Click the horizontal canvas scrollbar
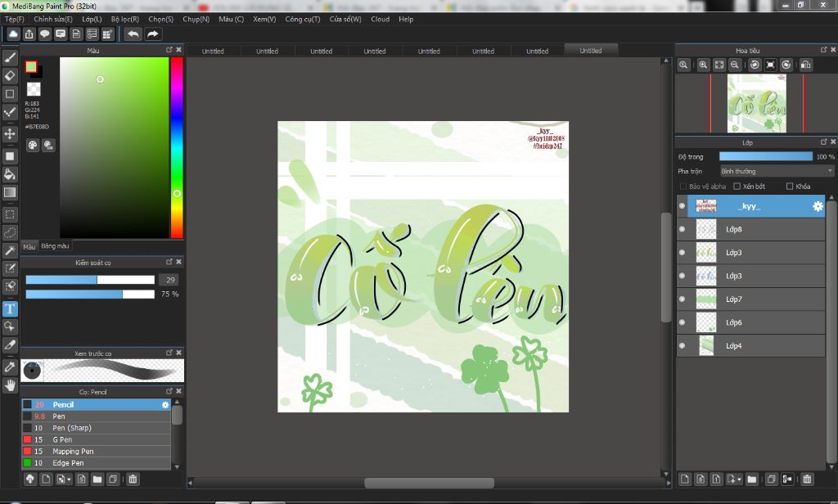The width and height of the screenshot is (838, 504). pos(429,484)
